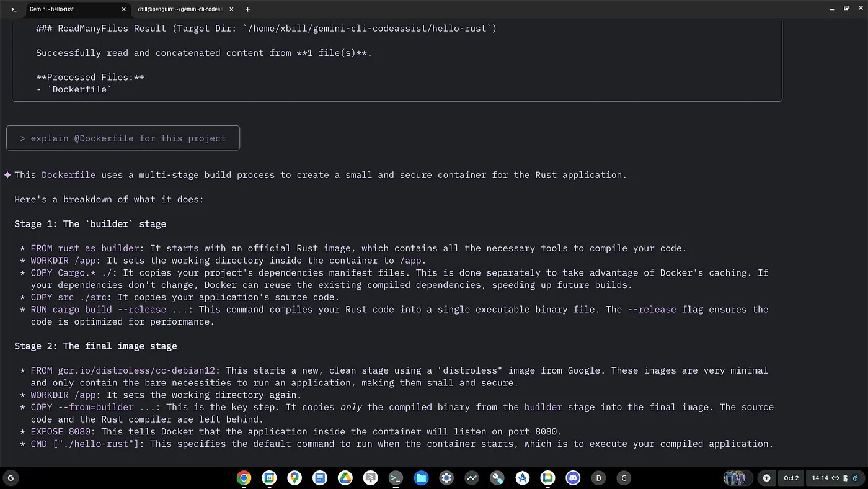This screenshot has width=868, height=489.
Task: Close the xbill@penguin terminal tab
Action: coord(231,9)
